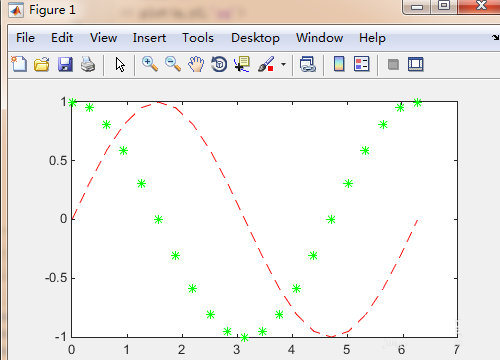500x360 pixels.
Task: Click the y-axis label 0.5
Action: 58,161
